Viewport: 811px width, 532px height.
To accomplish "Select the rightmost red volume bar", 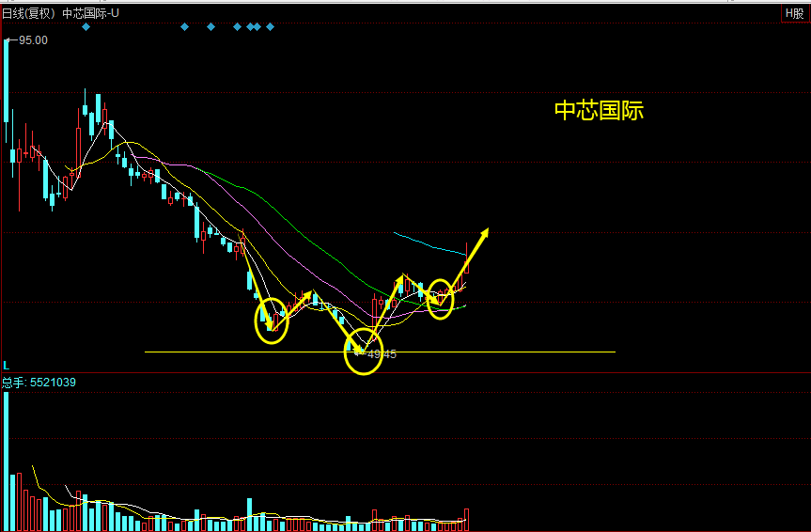I will point(466,520).
